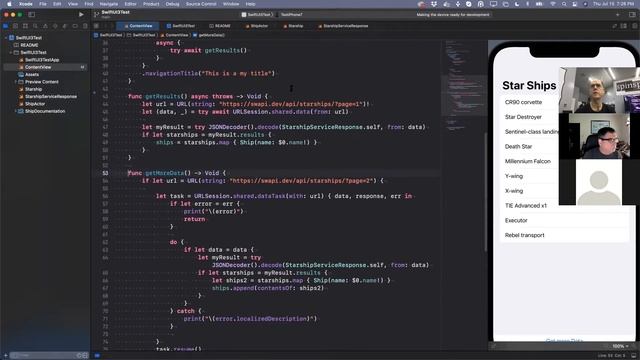This screenshot has width=640, height=360.
Task: Open the Product menu
Action: [x=151, y=4]
